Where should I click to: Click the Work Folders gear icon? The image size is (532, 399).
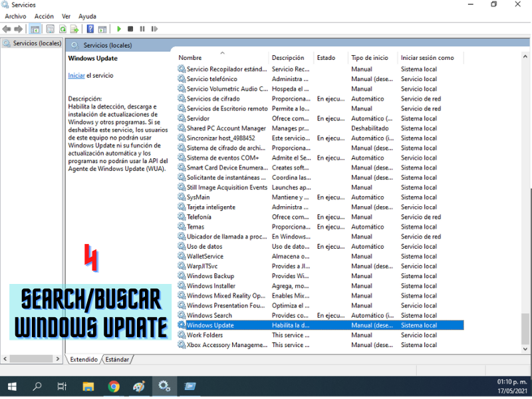pos(182,335)
